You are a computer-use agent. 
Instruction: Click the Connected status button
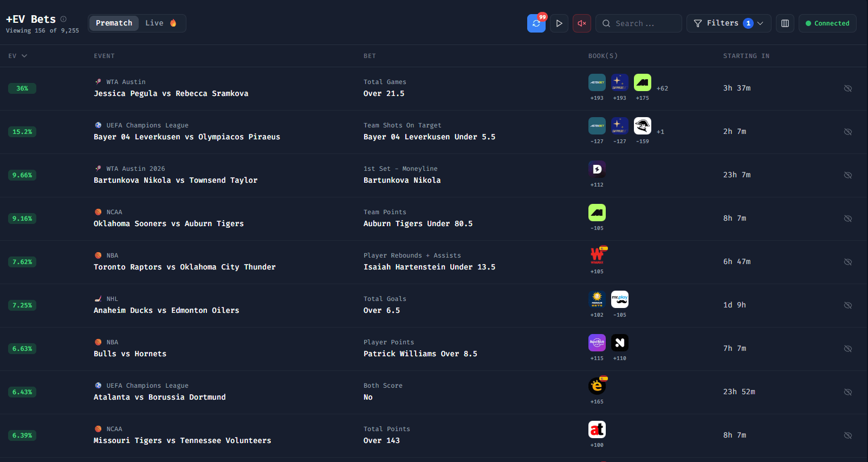pyautogui.click(x=827, y=23)
